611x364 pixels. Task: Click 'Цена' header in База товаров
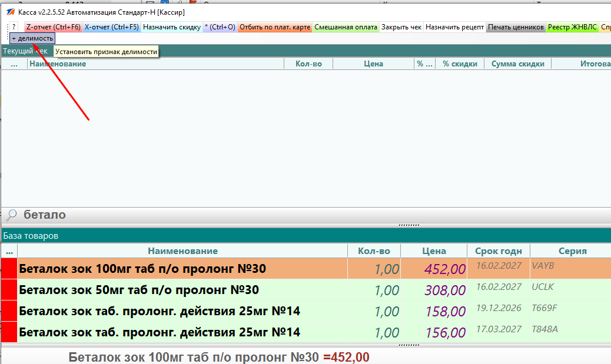[434, 251]
